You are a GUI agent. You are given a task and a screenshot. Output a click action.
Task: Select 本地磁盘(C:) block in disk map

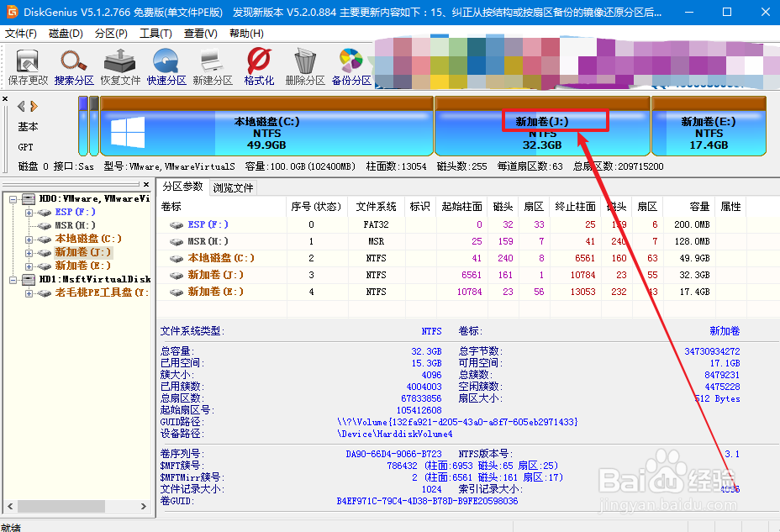click(x=266, y=126)
